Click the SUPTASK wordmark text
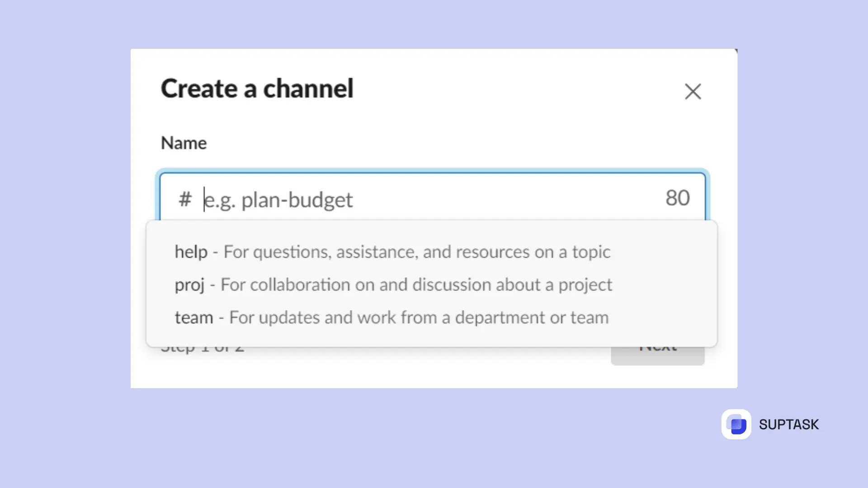 click(788, 424)
